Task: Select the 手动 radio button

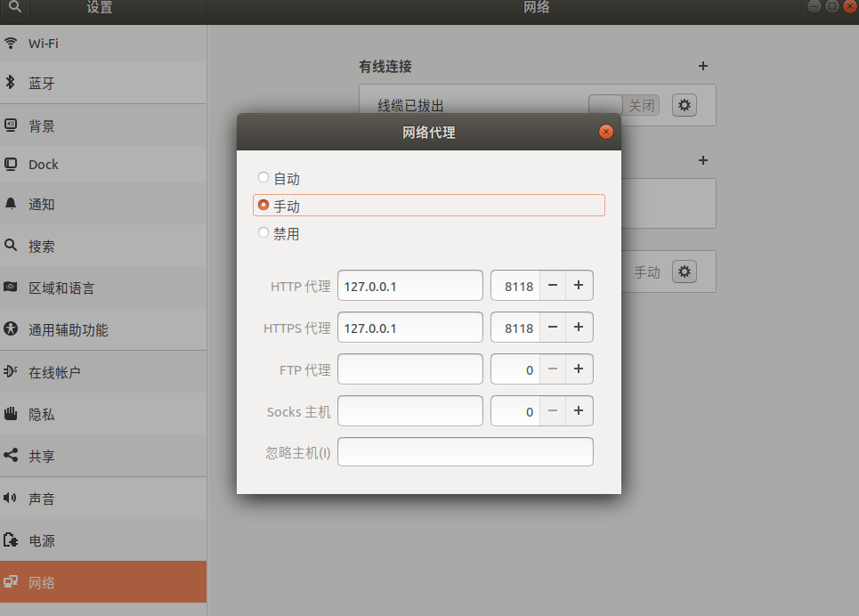Action: point(263,205)
